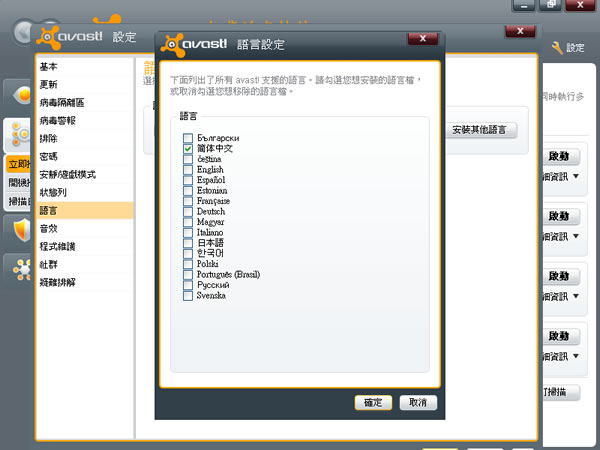Click the third 啟動 scan button

[561, 276]
